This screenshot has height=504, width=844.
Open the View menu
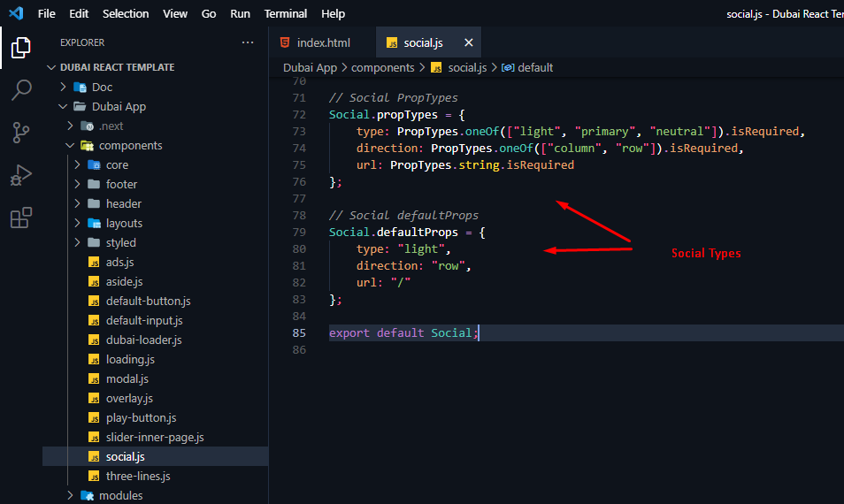point(175,13)
